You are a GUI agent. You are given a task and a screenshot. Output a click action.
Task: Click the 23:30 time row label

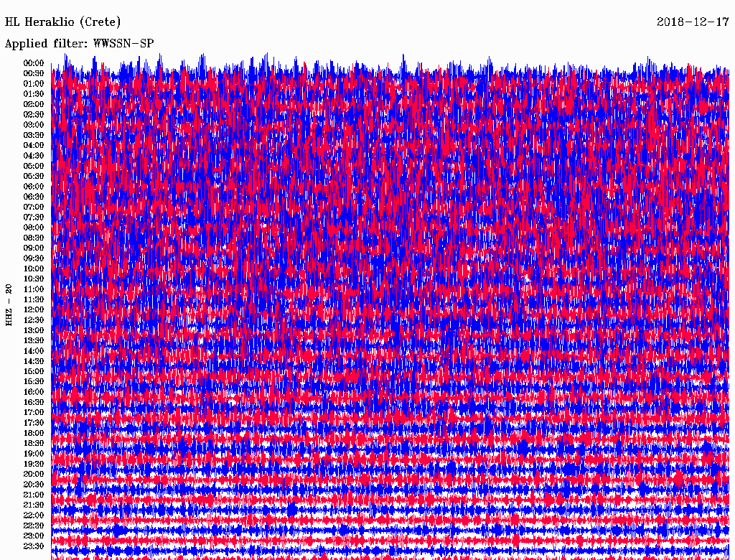coord(34,546)
